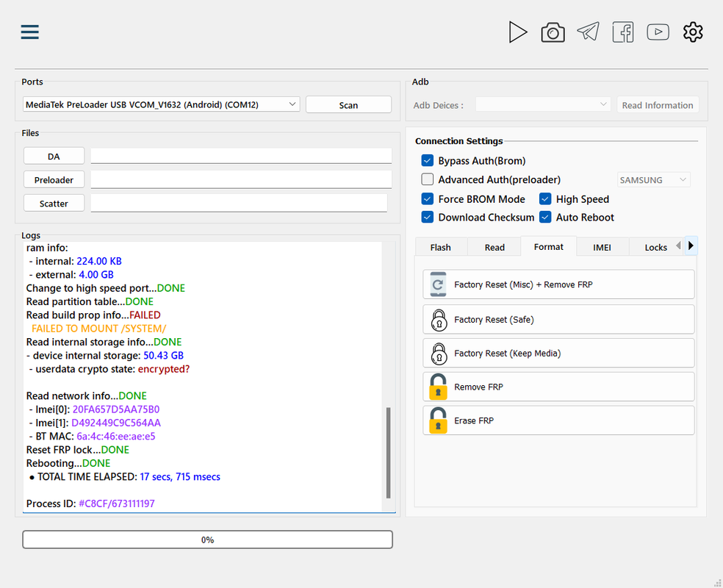Click the Process ID value #C8CF/673111197
This screenshot has width=723, height=588.
point(117,503)
